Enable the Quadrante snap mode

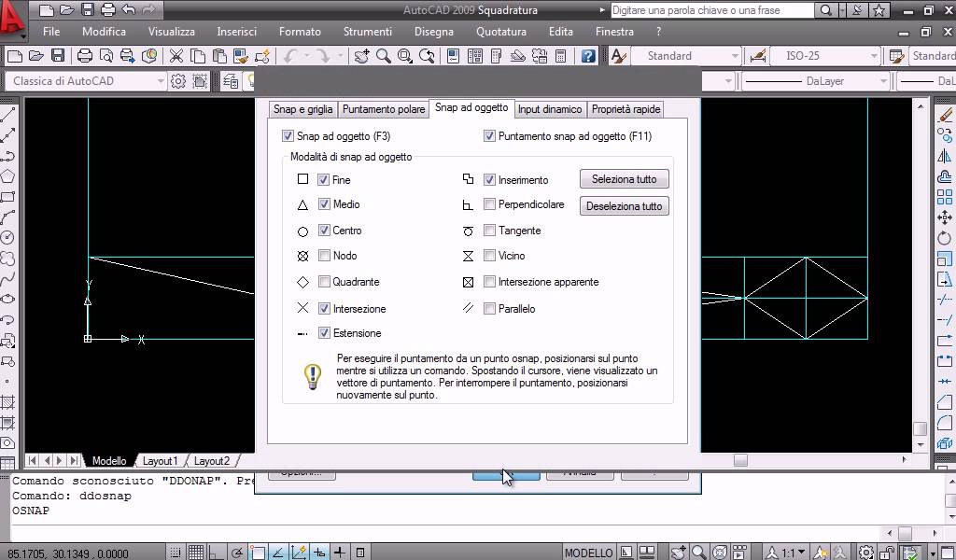[x=324, y=282]
